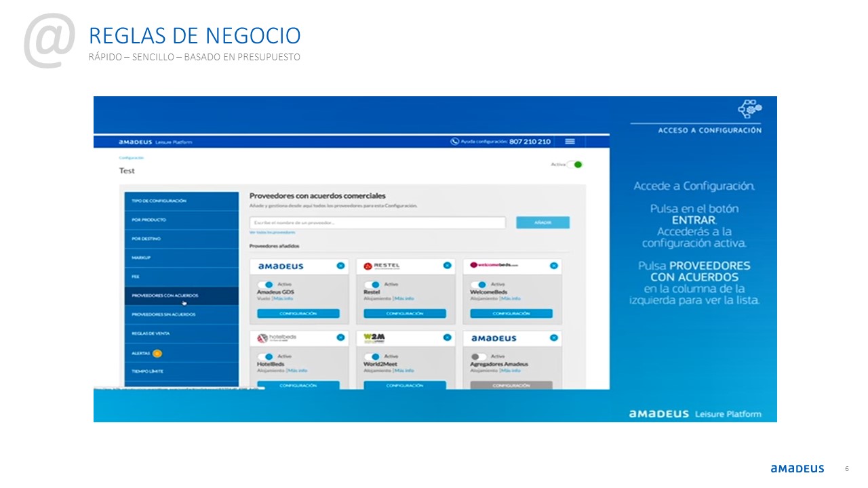868x488 pixels.
Task: Click the Añadir button
Action: tap(542, 222)
